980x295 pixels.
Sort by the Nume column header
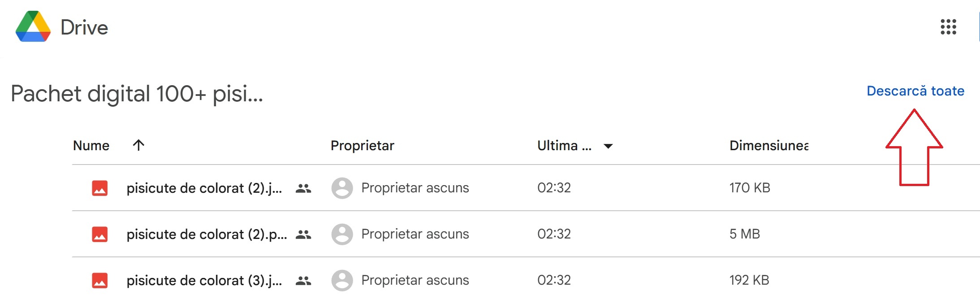pyautogui.click(x=91, y=145)
